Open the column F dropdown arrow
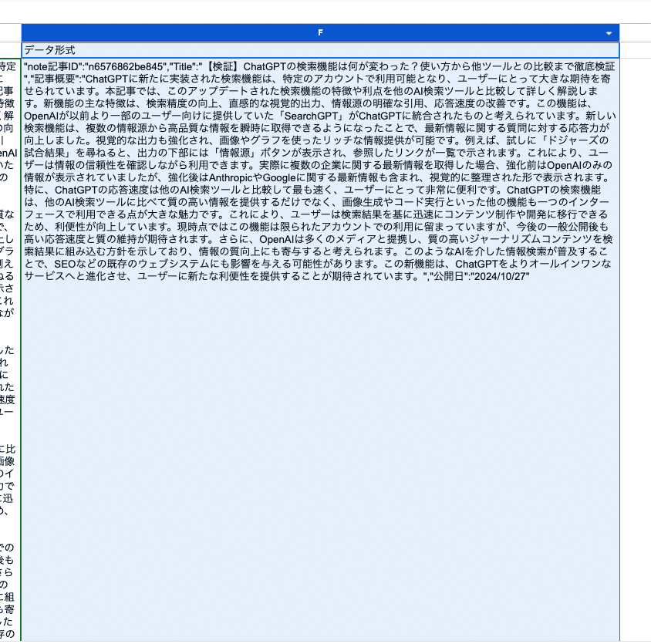Viewport: 651px width, 644px height. tap(609, 33)
